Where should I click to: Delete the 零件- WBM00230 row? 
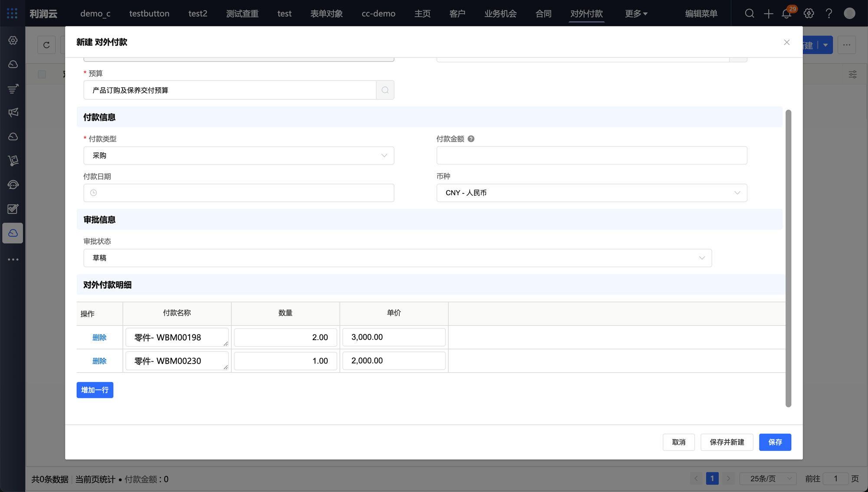(x=99, y=361)
